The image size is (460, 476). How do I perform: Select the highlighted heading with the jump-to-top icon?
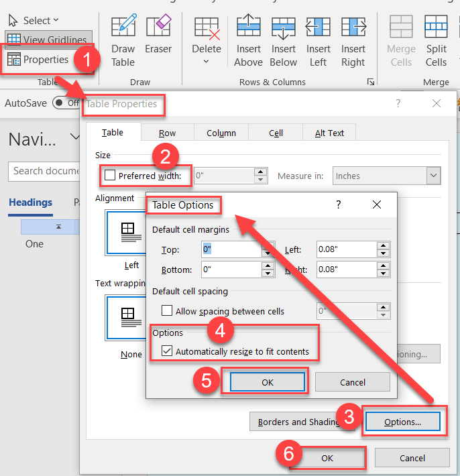pos(50,227)
